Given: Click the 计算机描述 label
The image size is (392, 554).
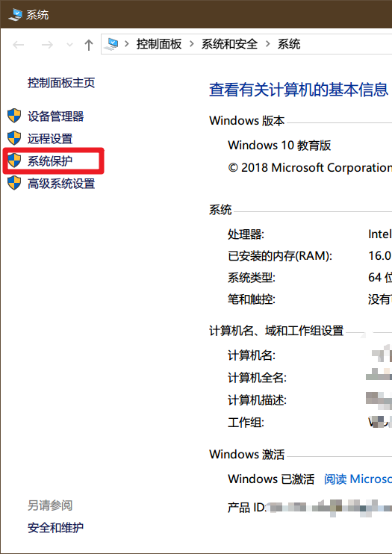Looking at the screenshot, I should point(257,400).
